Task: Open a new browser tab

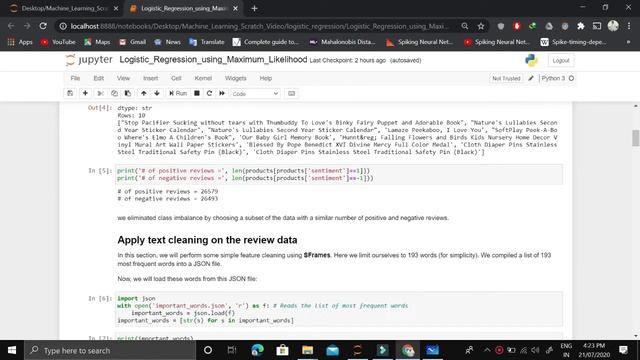Action: click(x=254, y=8)
